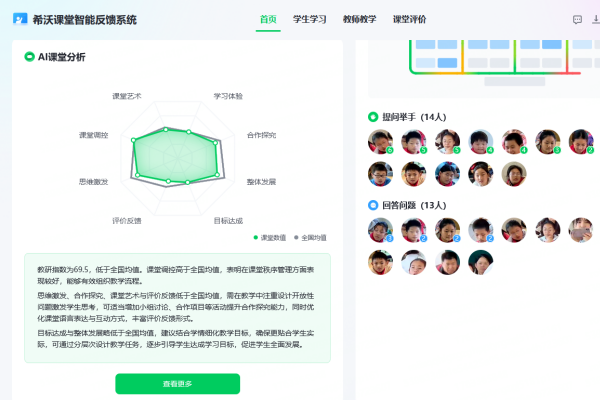Click the 回答问题 blue circle icon
The height and width of the screenshot is (400, 600).
(x=373, y=205)
